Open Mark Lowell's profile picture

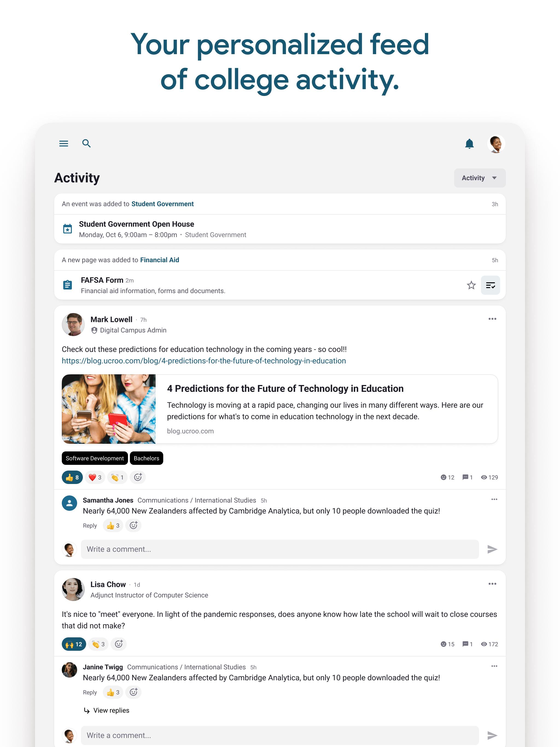pos(73,325)
